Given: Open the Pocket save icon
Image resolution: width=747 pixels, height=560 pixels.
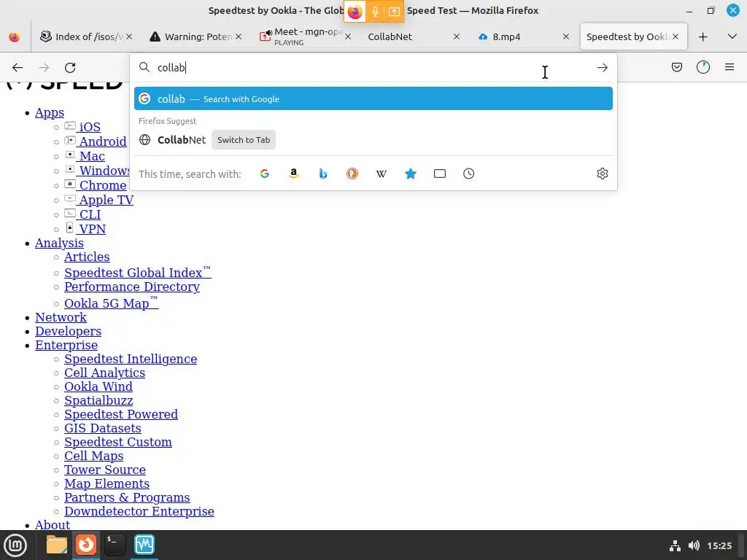Looking at the screenshot, I should pyautogui.click(x=676, y=67).
